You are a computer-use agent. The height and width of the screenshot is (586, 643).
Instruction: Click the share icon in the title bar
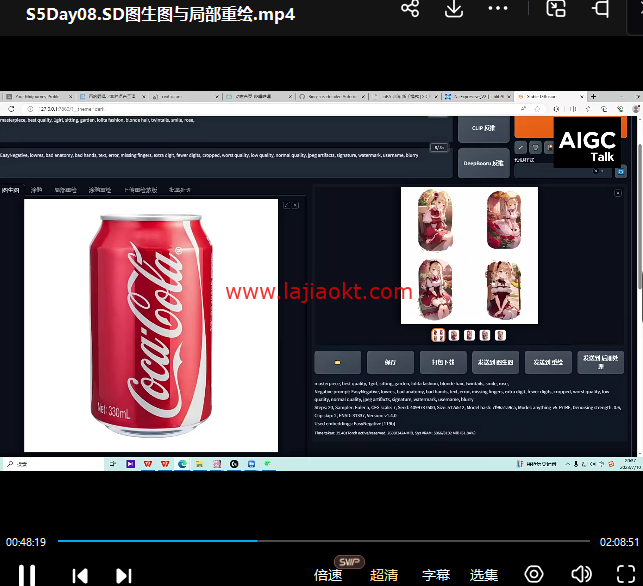(x=410, y=8)
